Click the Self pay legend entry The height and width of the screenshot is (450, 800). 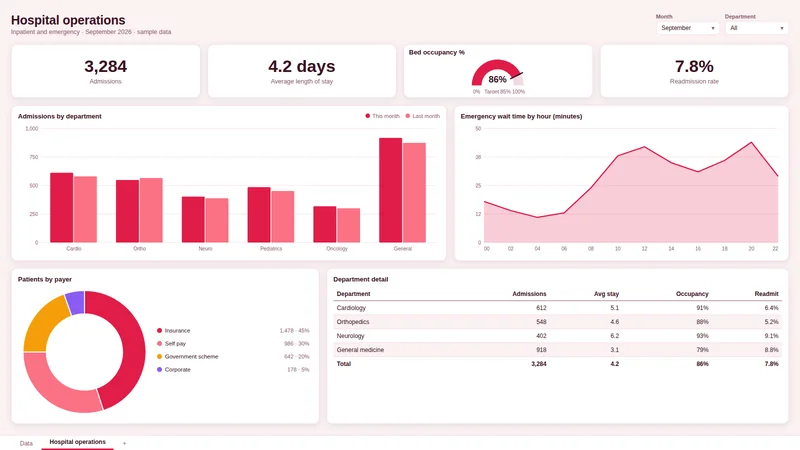tap(171, 344)
